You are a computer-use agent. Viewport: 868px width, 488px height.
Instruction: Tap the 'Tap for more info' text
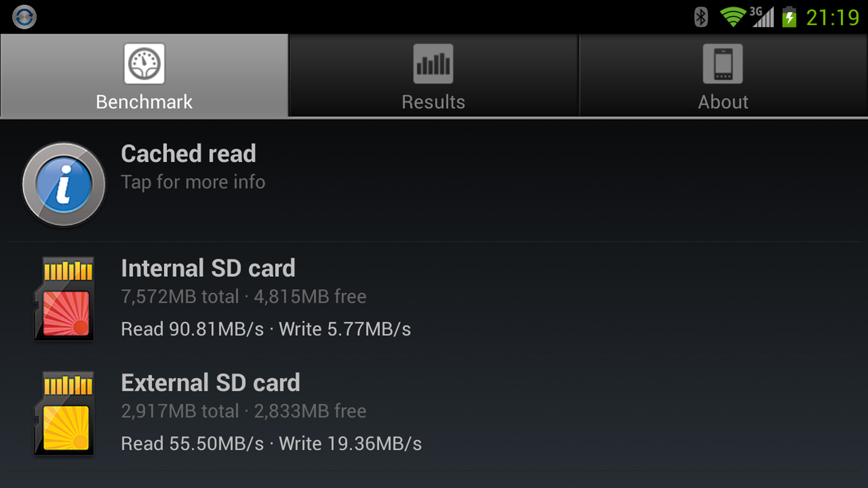pyautogui.click(x=193, y=182)
